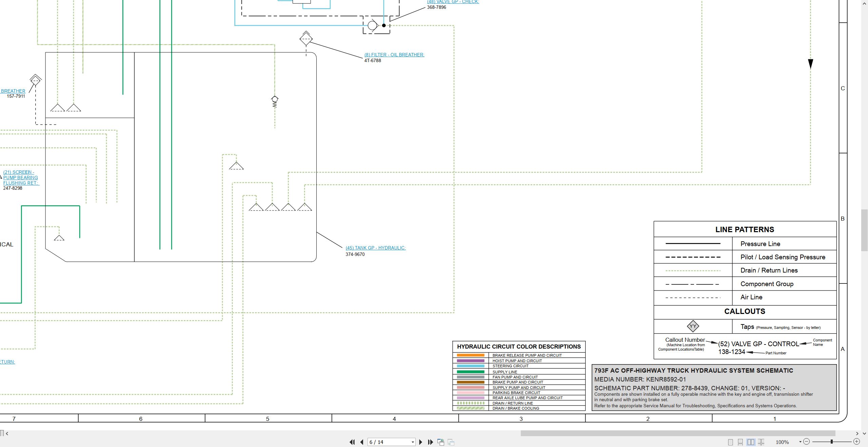868x447 pixels.
Task: Open the page number dropdown showing 6 / 14
Action: (413, 442)
